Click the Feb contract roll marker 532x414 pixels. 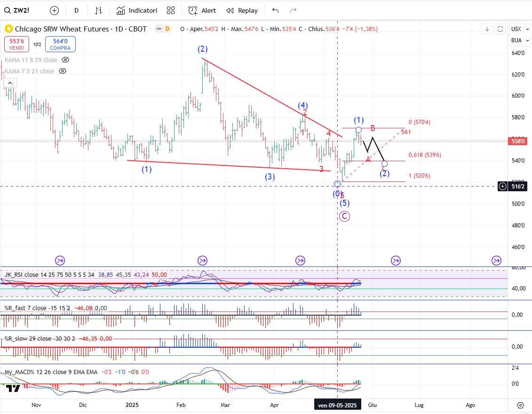[x=203, y=261]
